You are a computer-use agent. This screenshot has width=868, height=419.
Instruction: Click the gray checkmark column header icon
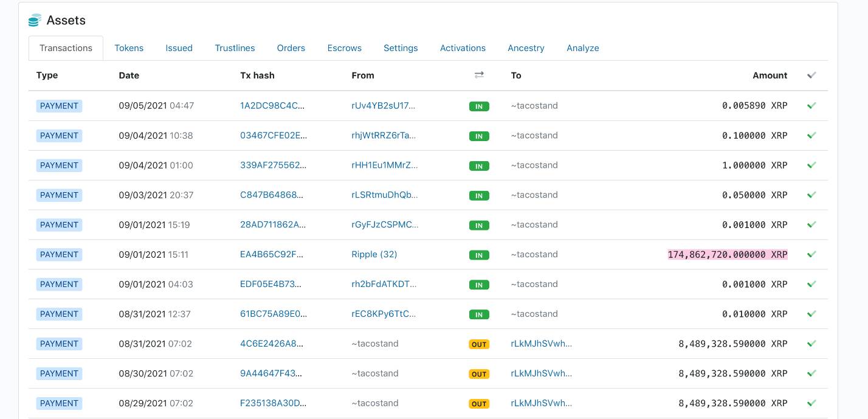pos(811,75)
